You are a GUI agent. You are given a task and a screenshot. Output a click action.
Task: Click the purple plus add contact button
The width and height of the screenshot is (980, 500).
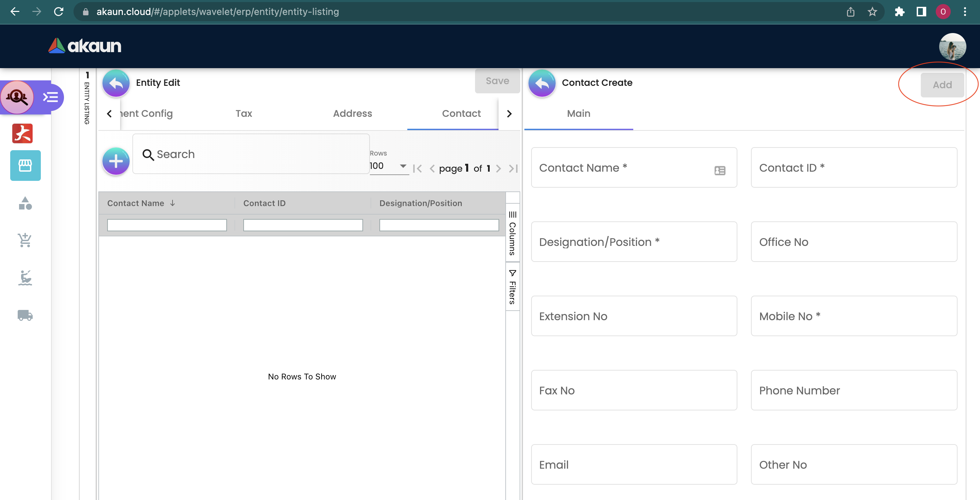[116, 161]
